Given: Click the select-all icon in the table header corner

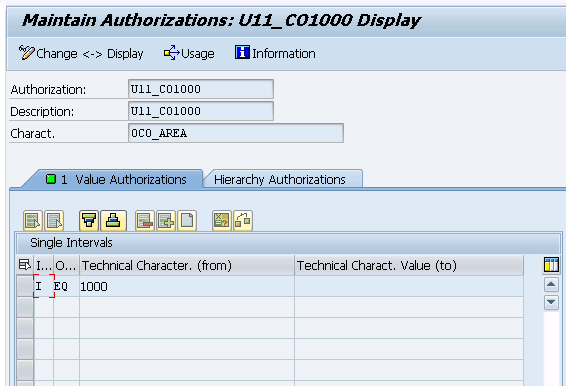Looking at the screenshot, I should coord(25,265).
